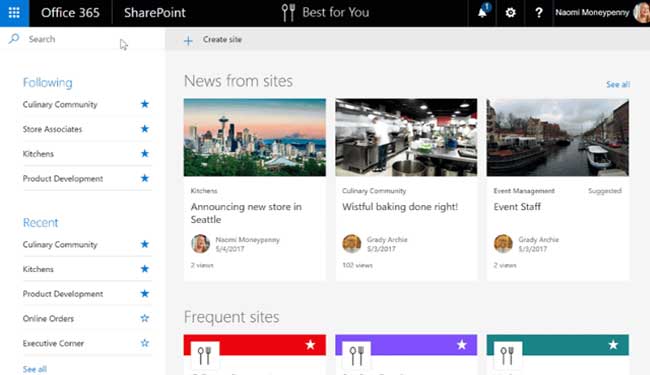Screen dimensions: 650x375
Task: Open the red site card's fork icon
Action: (x=205, y=356)
